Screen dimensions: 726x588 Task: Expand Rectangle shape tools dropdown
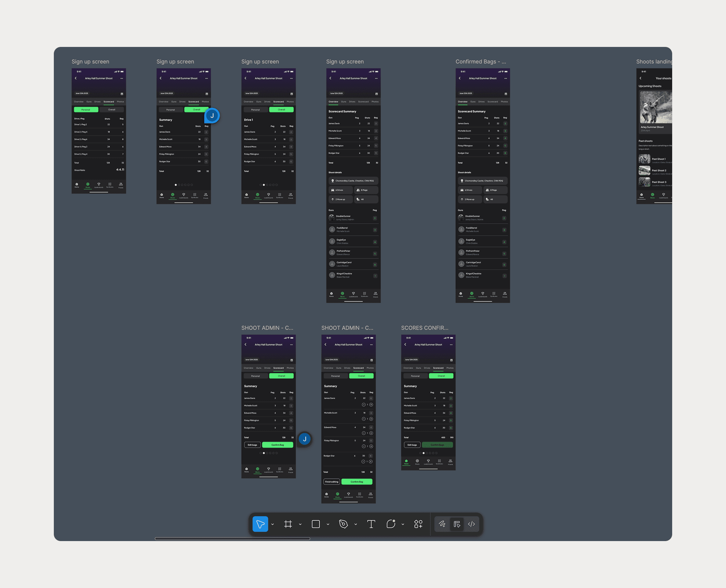pyautogui.click(x=328, y=525)
